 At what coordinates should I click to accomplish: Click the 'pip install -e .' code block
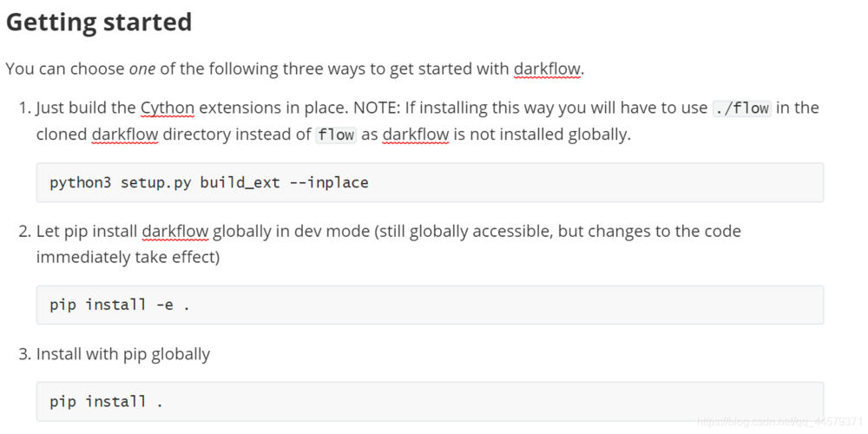[431, 305]
